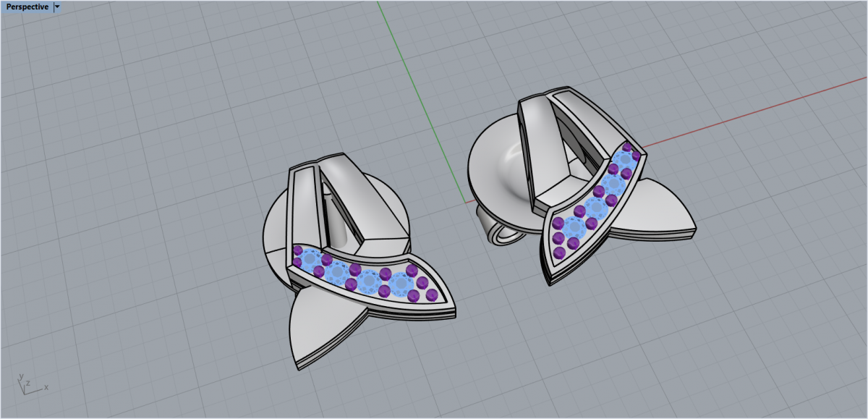Click the topmost purple gem on right model

pos(626,147)
